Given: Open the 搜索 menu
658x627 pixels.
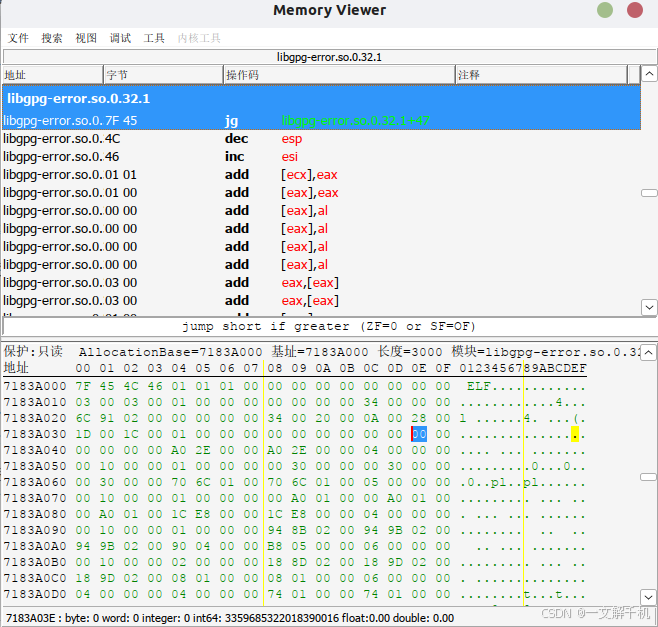Looking at the screenshot, I should click(x=52, y=38).
